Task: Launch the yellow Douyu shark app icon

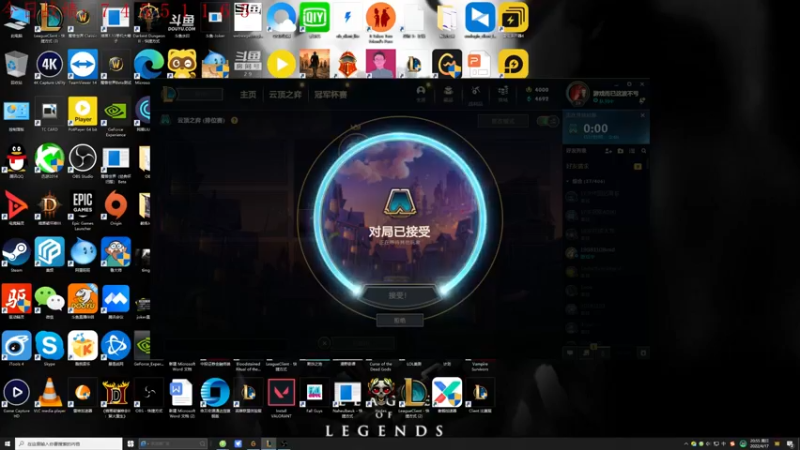Action: [83, 301]
